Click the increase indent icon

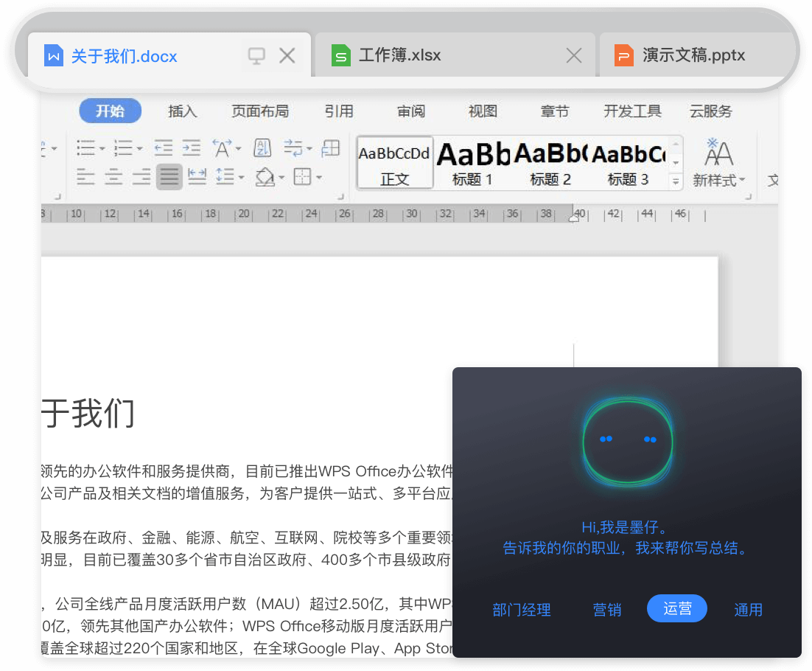click(x=192, y=148)
